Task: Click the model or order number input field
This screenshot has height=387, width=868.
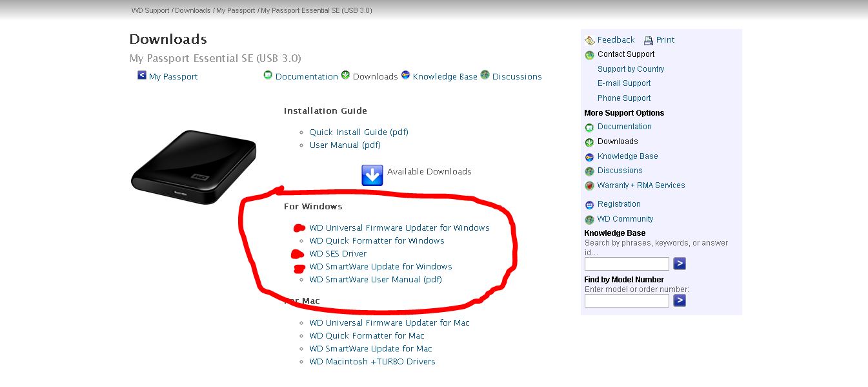Action: coord(627,301)
